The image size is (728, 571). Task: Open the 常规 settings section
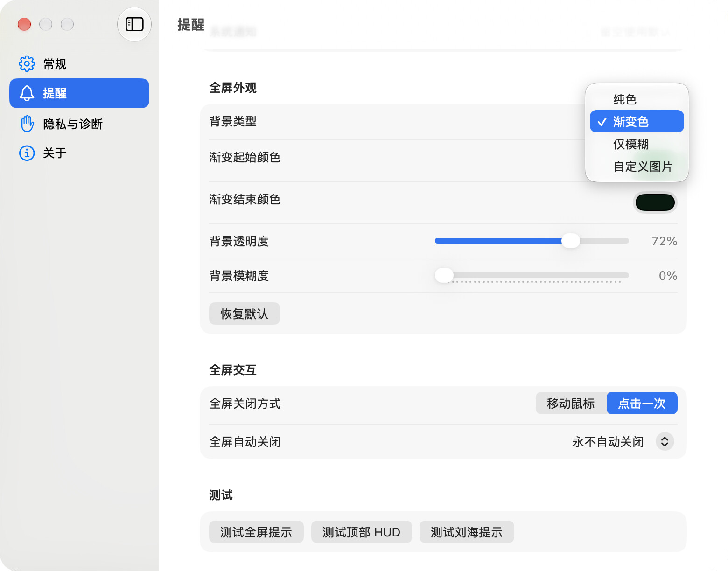point(79,64)
